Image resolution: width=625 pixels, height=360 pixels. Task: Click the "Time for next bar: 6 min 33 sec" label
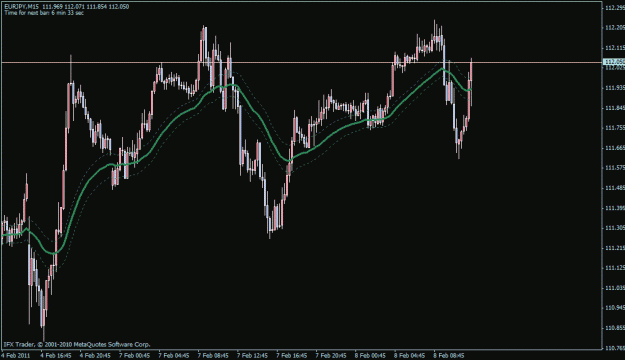44,13
